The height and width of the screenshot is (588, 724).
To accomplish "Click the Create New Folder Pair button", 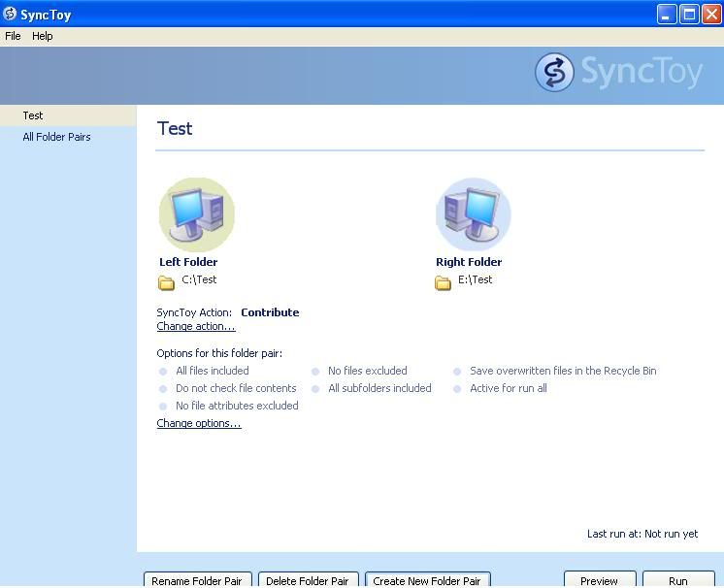I will (x=428, y=580).
